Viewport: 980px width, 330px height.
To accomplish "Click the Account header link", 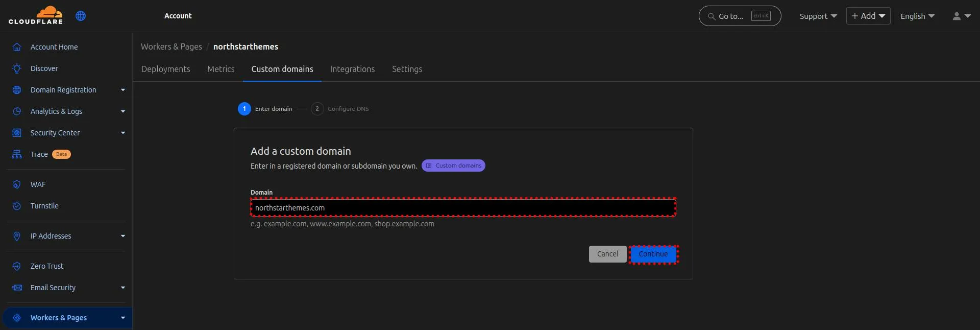I will tap(178, 16).
